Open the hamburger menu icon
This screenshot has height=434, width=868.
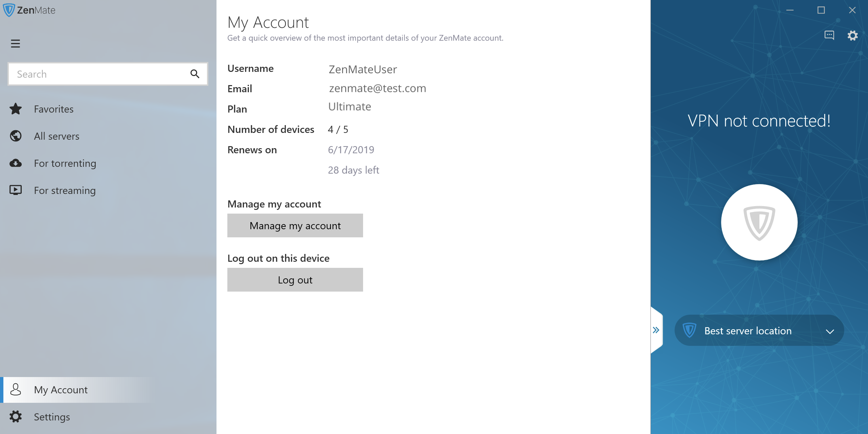(x=15, y=44)
